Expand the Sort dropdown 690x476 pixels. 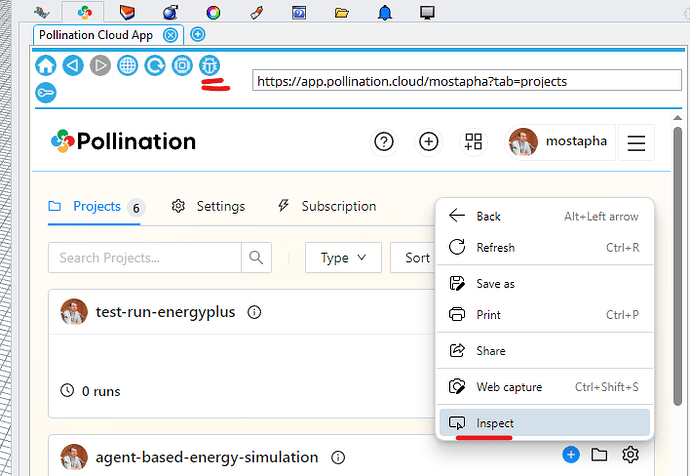tap(413, 258)
